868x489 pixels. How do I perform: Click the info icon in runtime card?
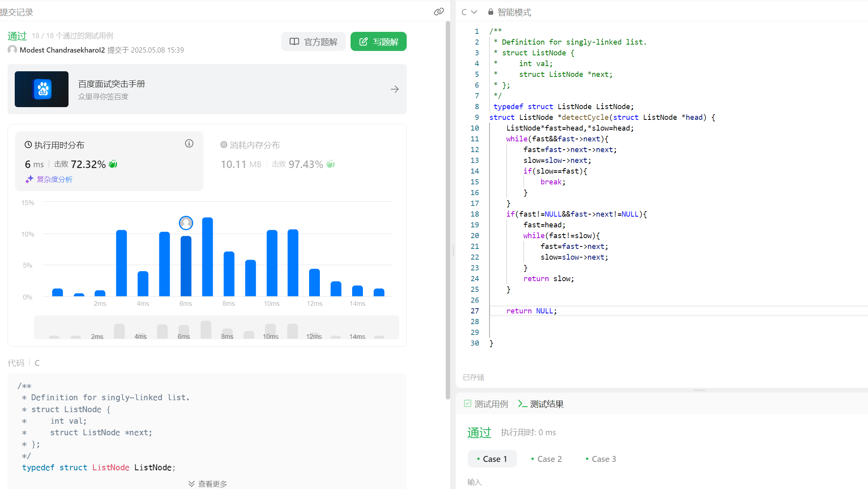(189, 143)
